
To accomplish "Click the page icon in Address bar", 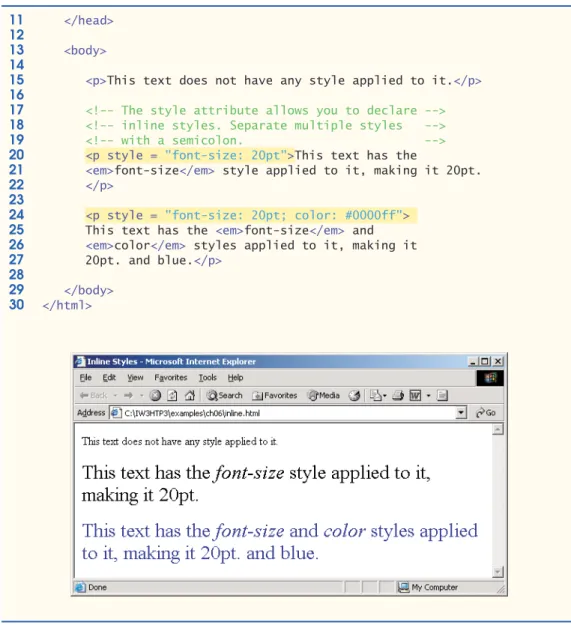I will coord(116,413).
